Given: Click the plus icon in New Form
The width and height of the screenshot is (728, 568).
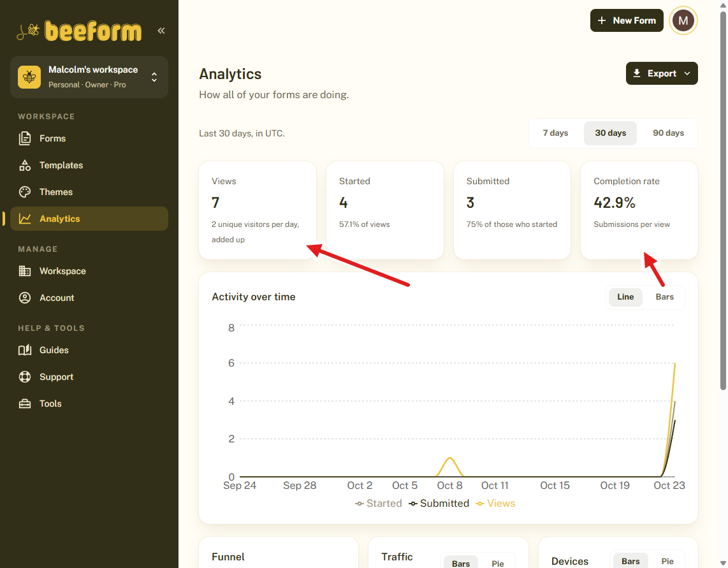Looking at the screenshot, I should (602, 20).
